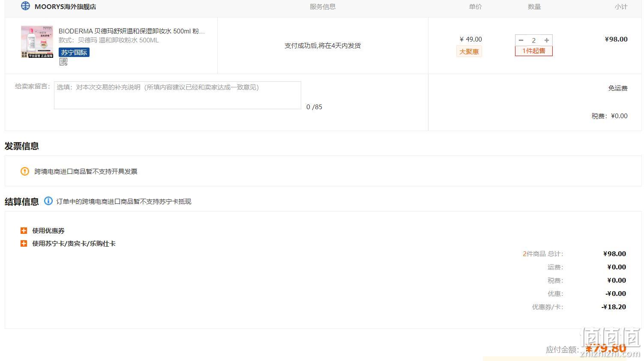The width and height of the screenshot is (644, 361).
Task: Click the 支付成功后,将在4天内发货 service text
Action: coord(323,45)
